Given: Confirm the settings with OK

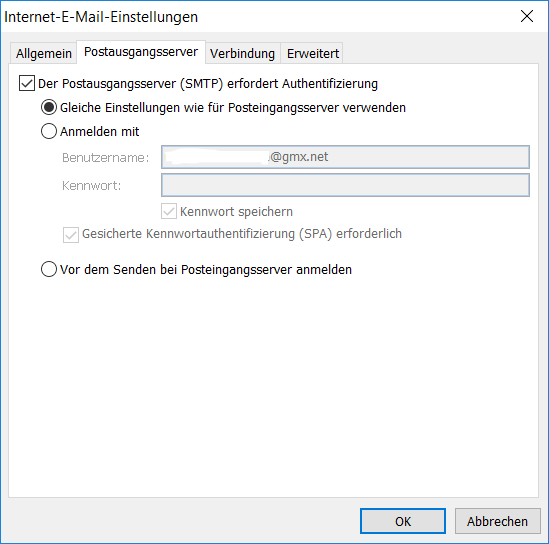Looking at the screenshot, I should pyautogui.click(x=403, y=521).
